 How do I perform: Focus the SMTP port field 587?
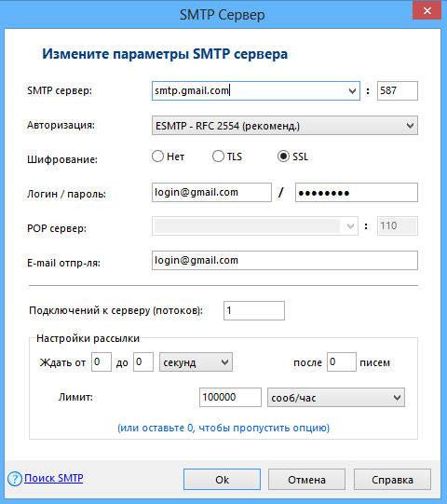click(398, 91)
